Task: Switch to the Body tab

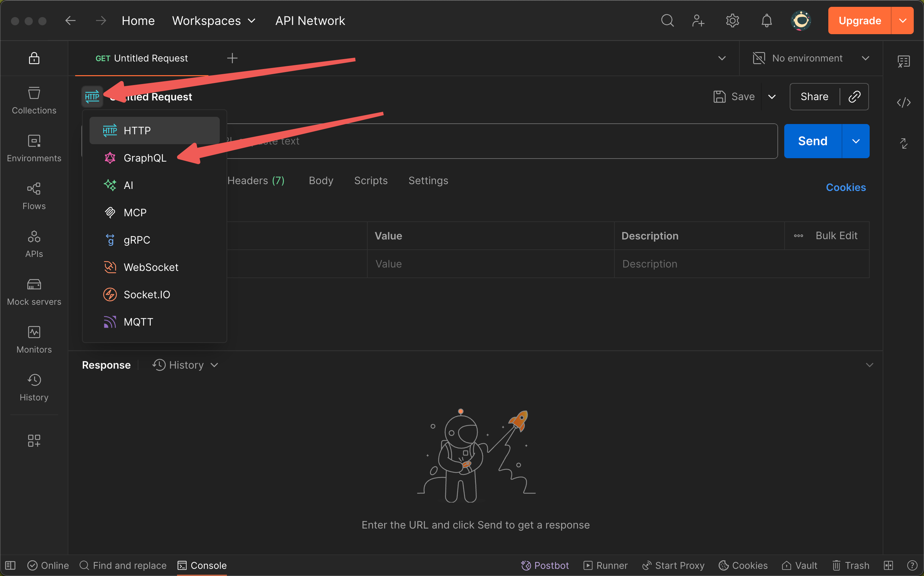Action: 321,181
